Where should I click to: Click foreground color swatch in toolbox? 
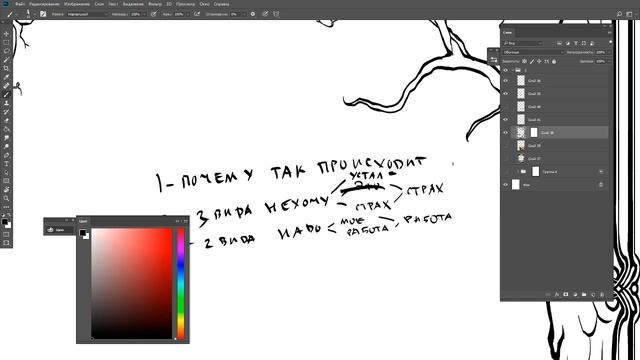point(4,222)
